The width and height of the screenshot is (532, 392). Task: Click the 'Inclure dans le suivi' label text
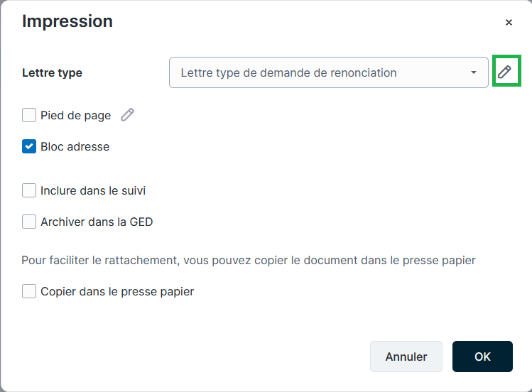point(93,190)
